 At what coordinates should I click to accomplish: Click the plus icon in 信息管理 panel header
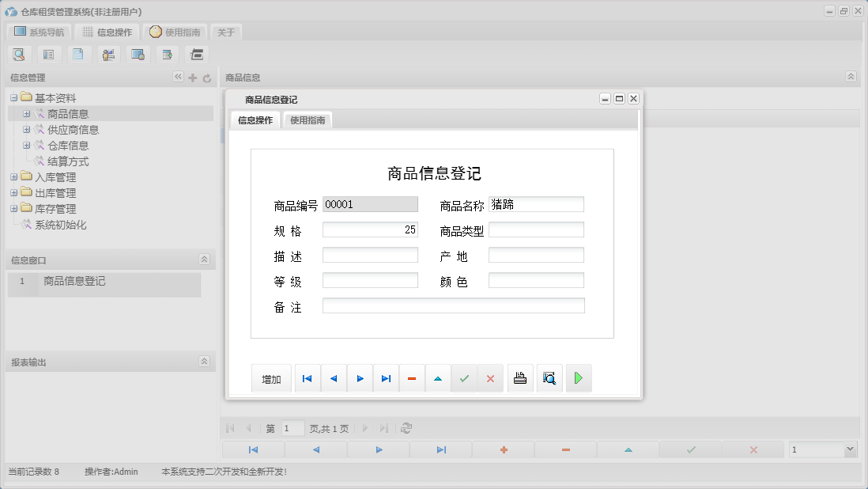pyautogui.click(x=193, y=77)
